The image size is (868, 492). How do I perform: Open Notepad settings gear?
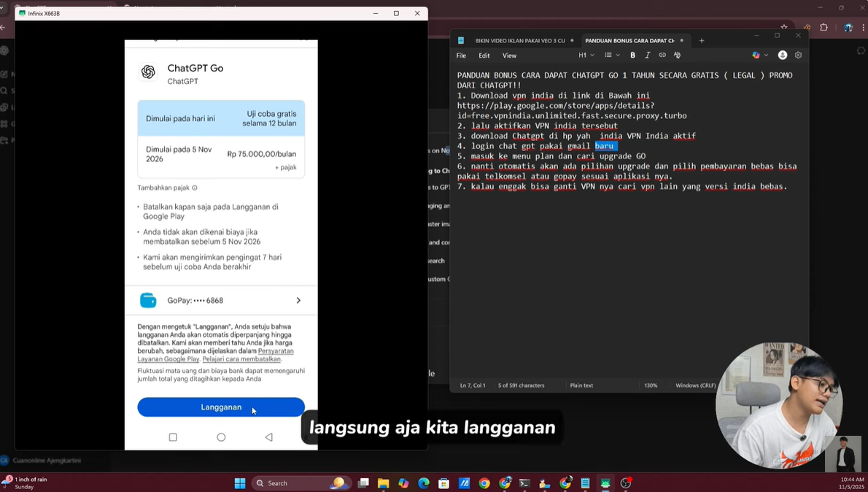click(799, 55)
